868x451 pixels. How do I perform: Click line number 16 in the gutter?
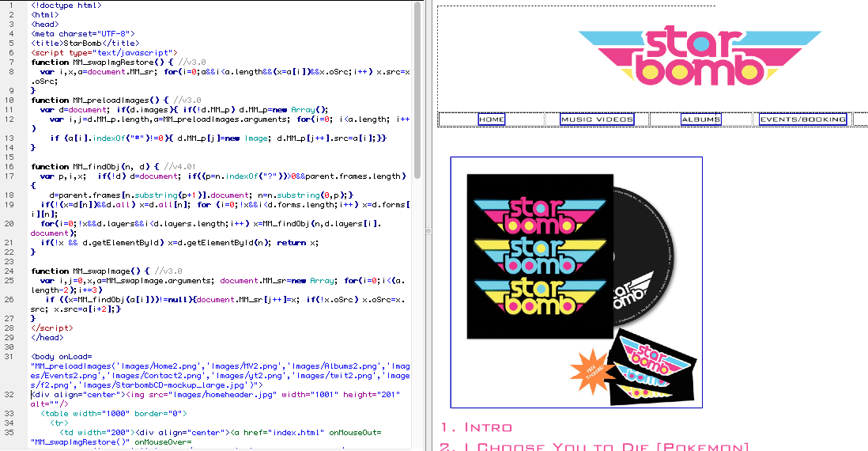tap(9, 166)
